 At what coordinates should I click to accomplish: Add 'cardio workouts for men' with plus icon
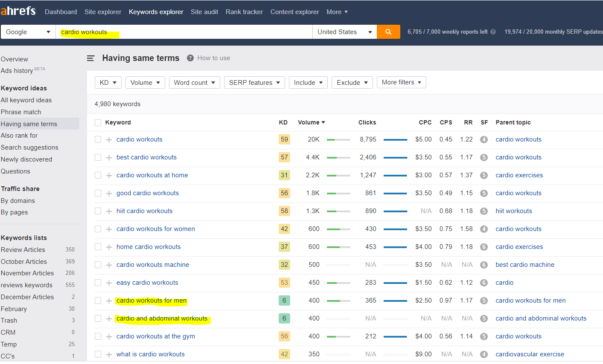pyautogui.click(x=109, y=300)
